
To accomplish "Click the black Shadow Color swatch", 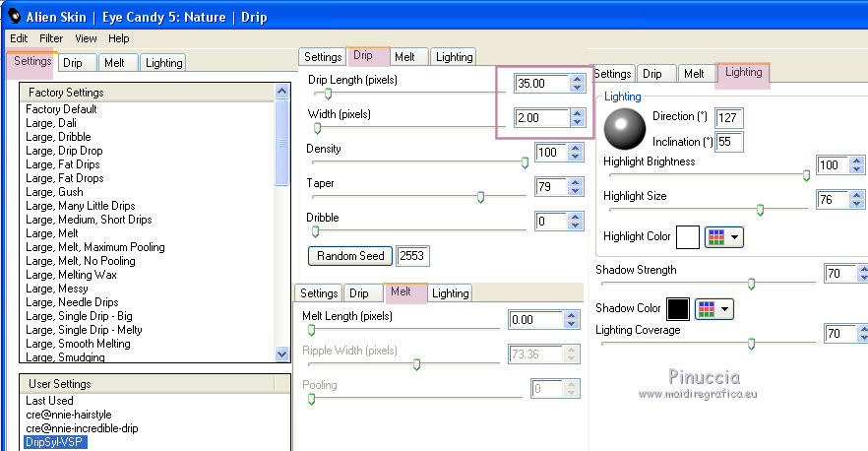I will pyautogui.click(x=677, y=309).
